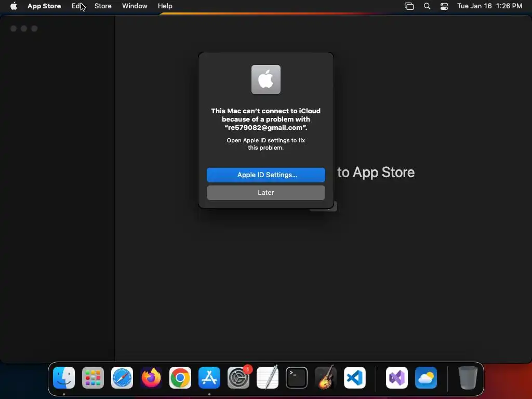Click the Stage Manager windows icon in the menu bar
532x399 pixels.
(x=409, y=6)
